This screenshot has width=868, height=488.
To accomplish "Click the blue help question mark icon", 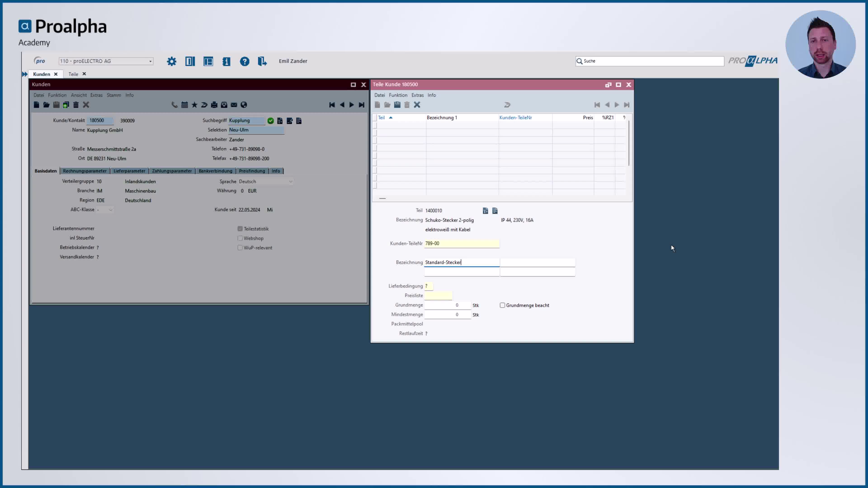I will pos(245,61).
